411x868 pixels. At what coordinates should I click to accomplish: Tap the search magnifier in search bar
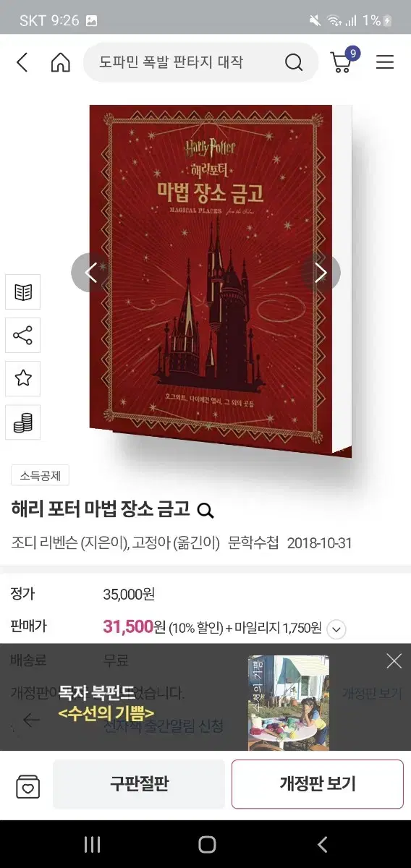(294, 63)
